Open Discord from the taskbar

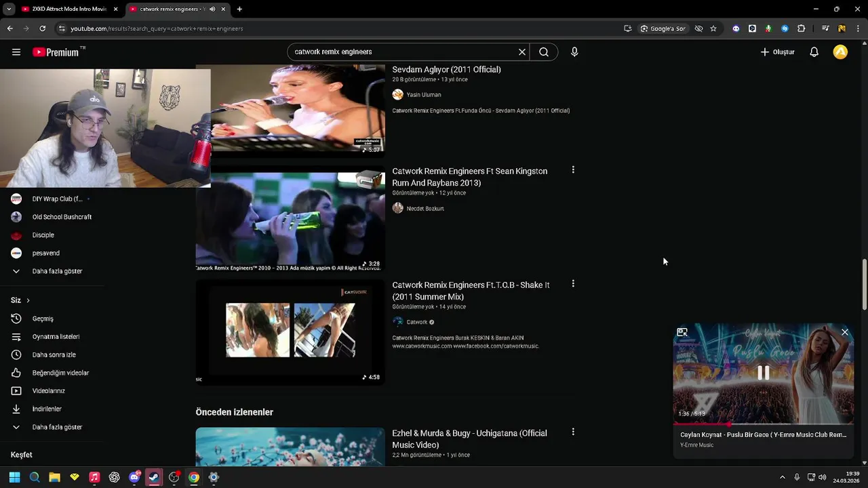pyautogui.click(x=134, y=477)
